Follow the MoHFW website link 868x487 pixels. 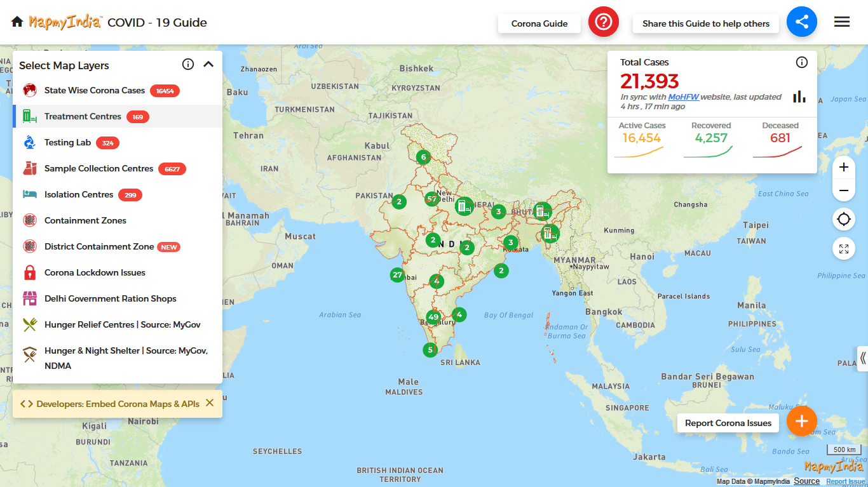click(x=684, y=97)
